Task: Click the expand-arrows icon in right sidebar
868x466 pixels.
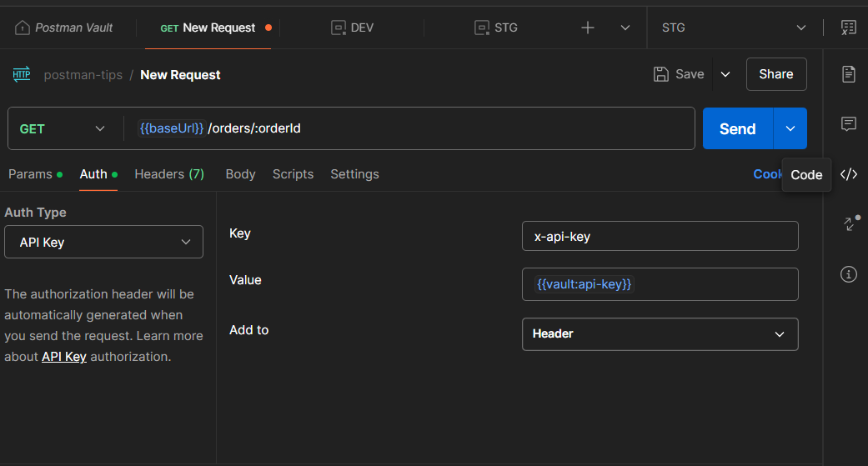Action: [x=850, y=223]
